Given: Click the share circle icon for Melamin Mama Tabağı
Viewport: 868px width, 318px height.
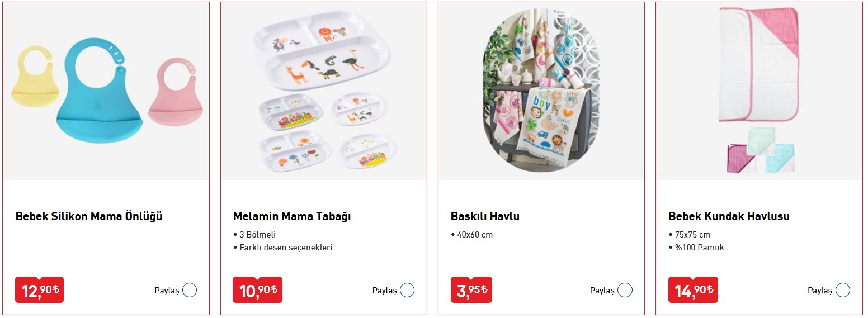Looking at the screenshot, I should tap(407, 291).
